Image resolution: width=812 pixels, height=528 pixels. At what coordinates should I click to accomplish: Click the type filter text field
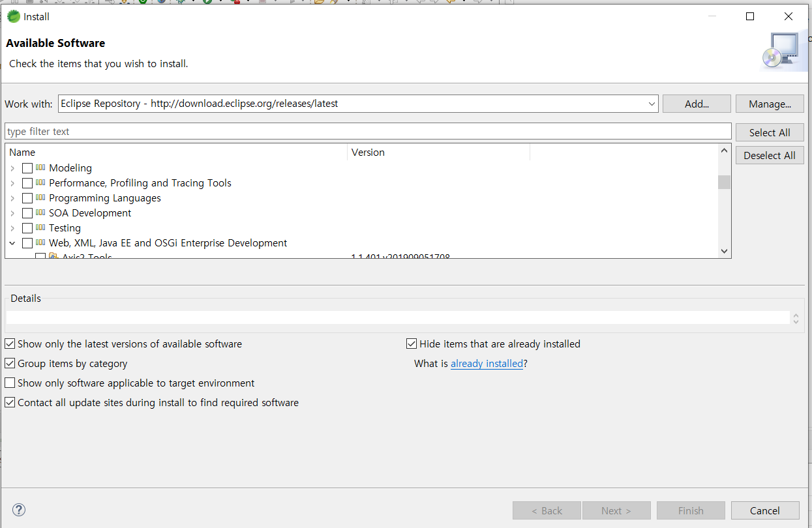tap(368, 131)
